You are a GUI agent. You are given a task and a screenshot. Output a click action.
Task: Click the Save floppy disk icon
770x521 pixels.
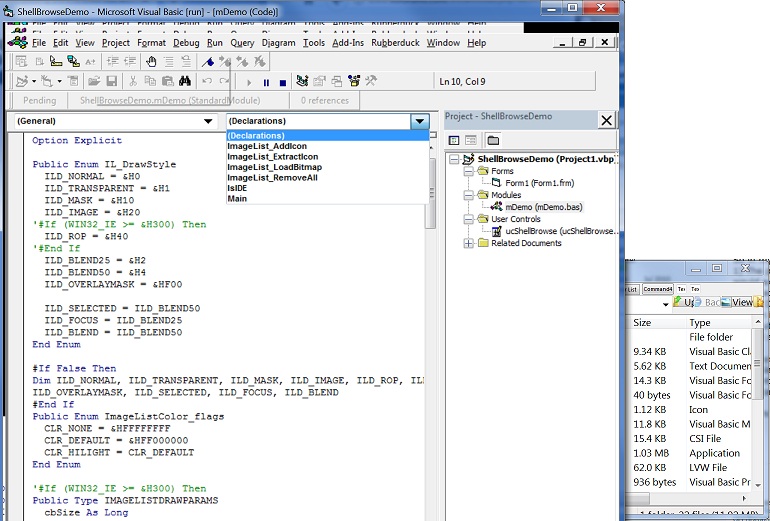(x=111, y=82)
